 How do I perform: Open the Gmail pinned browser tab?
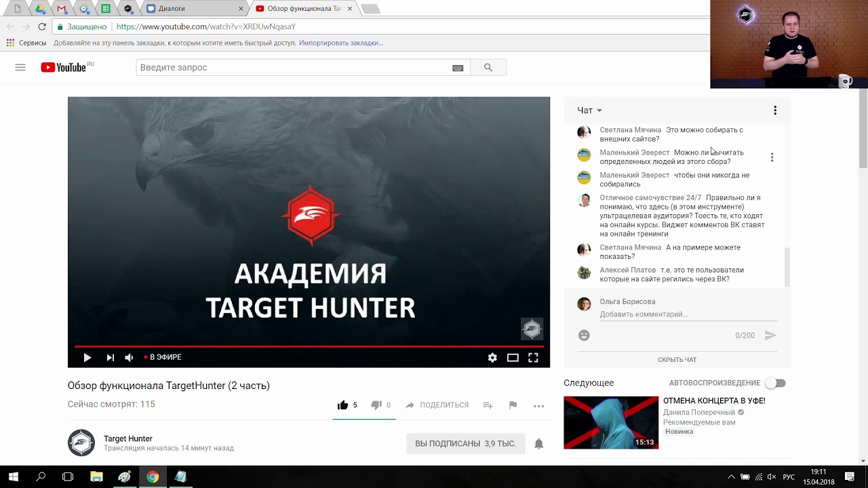click(x=62, y=9)
